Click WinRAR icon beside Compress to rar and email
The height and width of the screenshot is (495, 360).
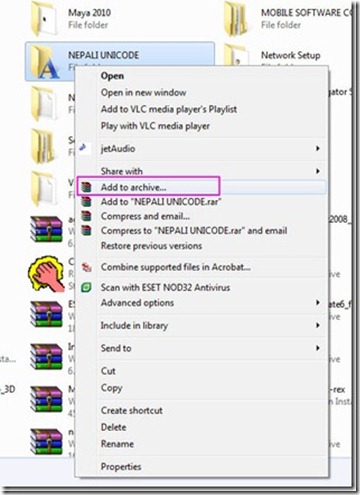(86, 230)
